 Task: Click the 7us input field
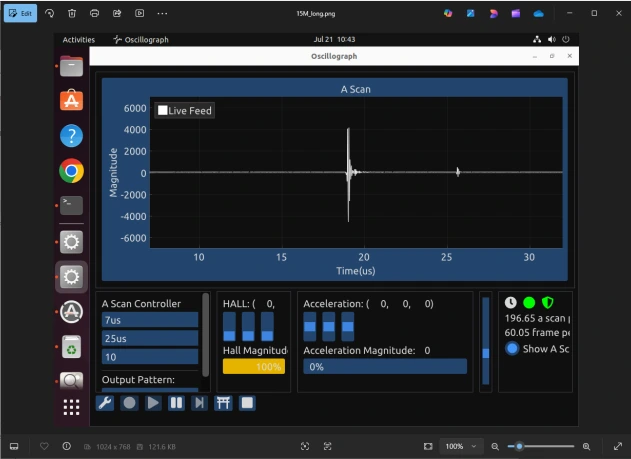pyautogui.click(x=150, y=320)
